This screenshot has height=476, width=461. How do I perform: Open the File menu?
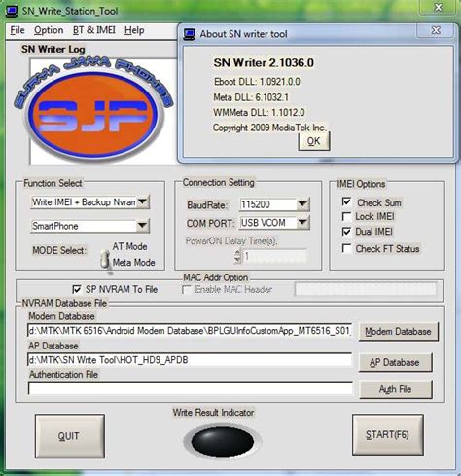[x=18, y=30]
